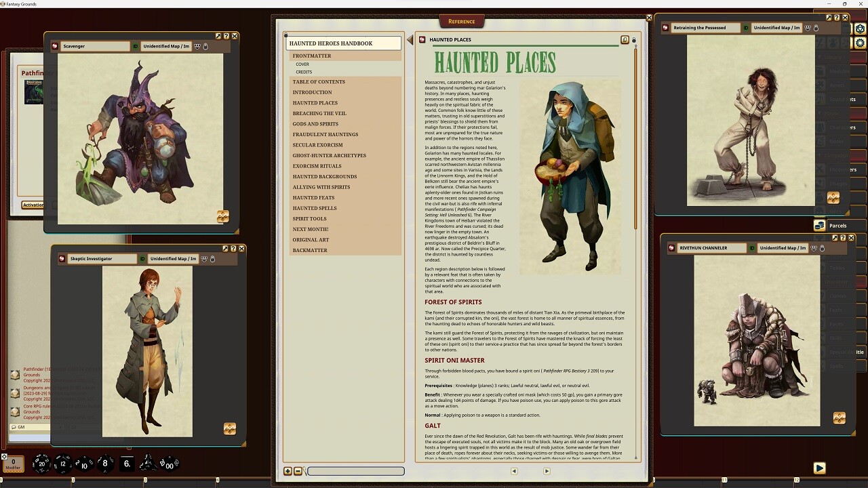Screen dimensions: 868x488
Task: Click the left chevron beside Haunted Places header
Action: point(410,39)
